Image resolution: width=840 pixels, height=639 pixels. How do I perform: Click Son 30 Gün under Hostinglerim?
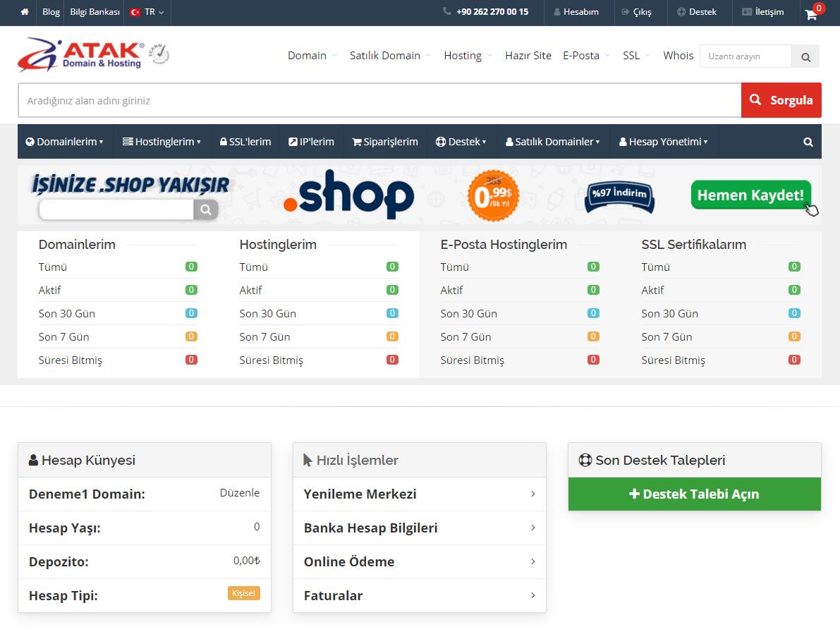[268, 313]
